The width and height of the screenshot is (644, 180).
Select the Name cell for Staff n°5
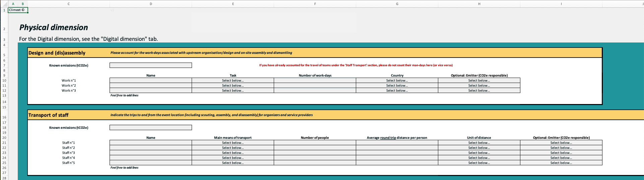(x=150, y=163)
